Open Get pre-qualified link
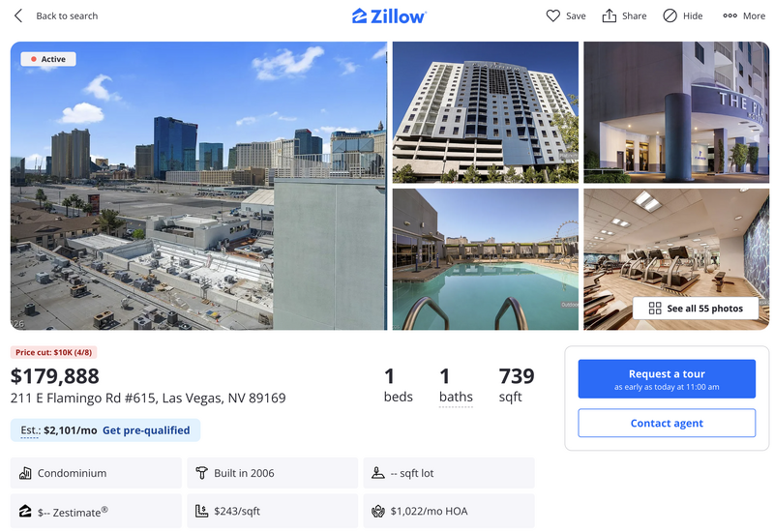774x532 pixels. [x=146, y=430]
